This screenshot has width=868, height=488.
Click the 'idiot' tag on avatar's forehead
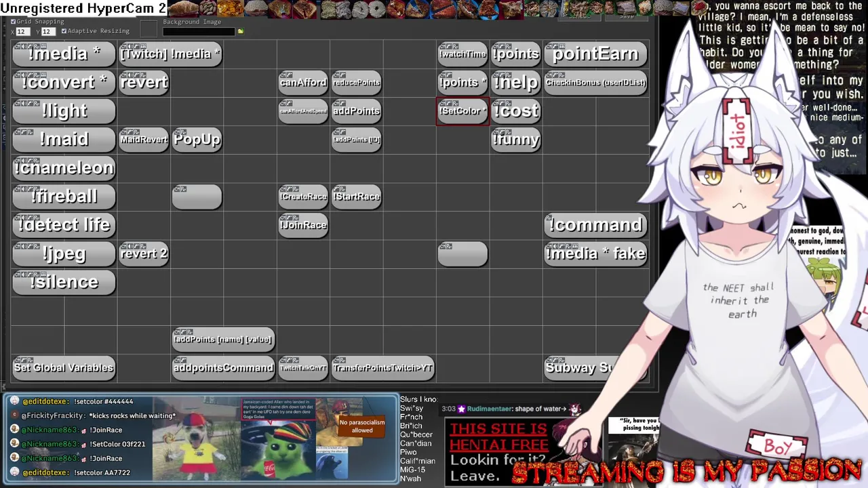point(738,131)
